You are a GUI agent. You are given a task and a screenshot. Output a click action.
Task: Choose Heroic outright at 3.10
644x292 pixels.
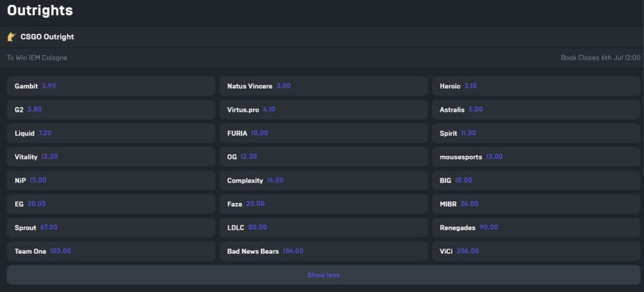click(x=536, y=86)
